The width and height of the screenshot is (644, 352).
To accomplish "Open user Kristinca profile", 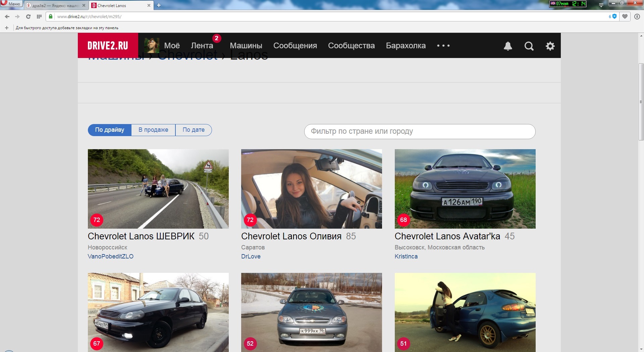I will 406,256.
